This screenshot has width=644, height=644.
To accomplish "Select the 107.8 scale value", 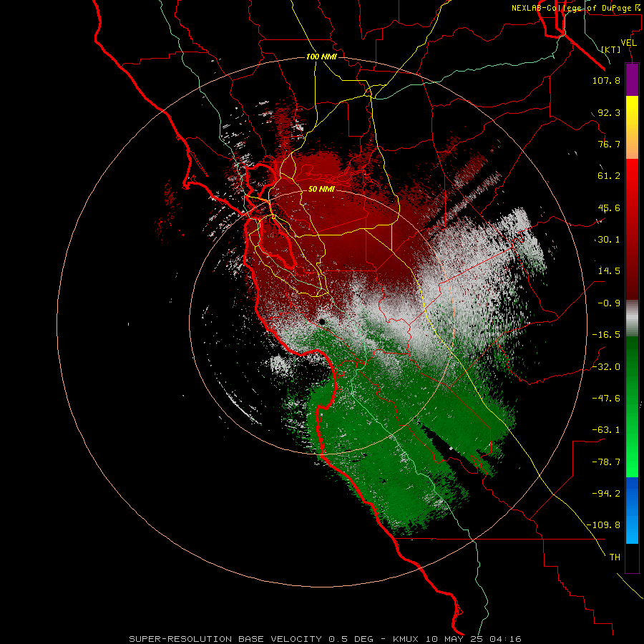I will [x=606, y=80].
